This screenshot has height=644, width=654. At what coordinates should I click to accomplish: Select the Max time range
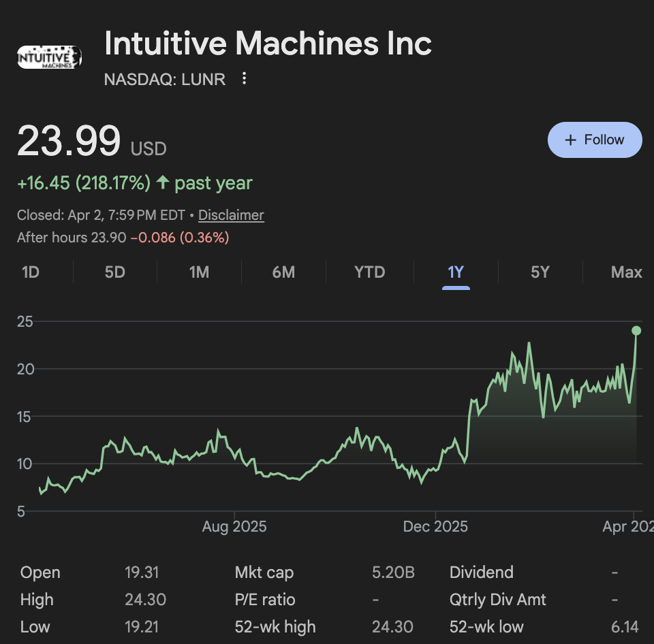click(626, 272)
